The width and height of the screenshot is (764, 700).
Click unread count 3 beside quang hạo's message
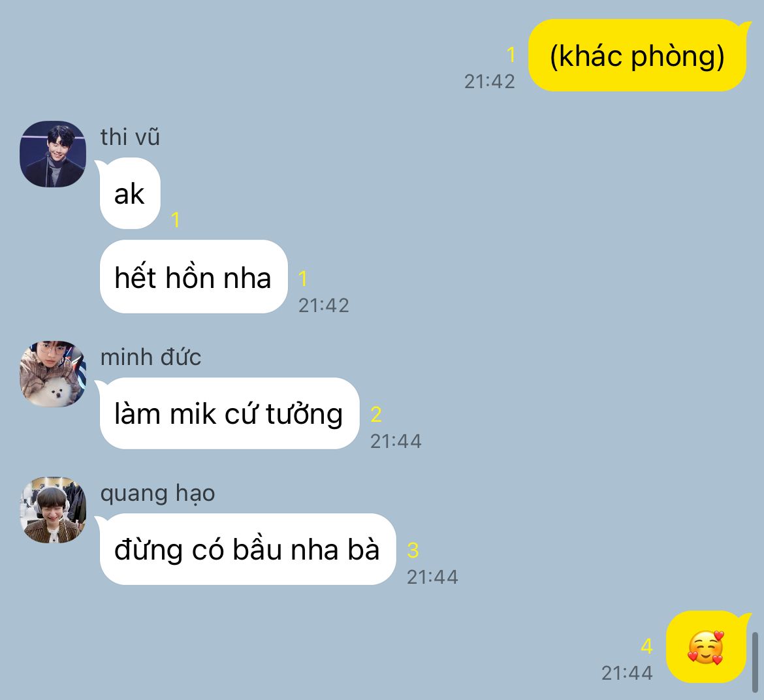(x=413, y=550)
